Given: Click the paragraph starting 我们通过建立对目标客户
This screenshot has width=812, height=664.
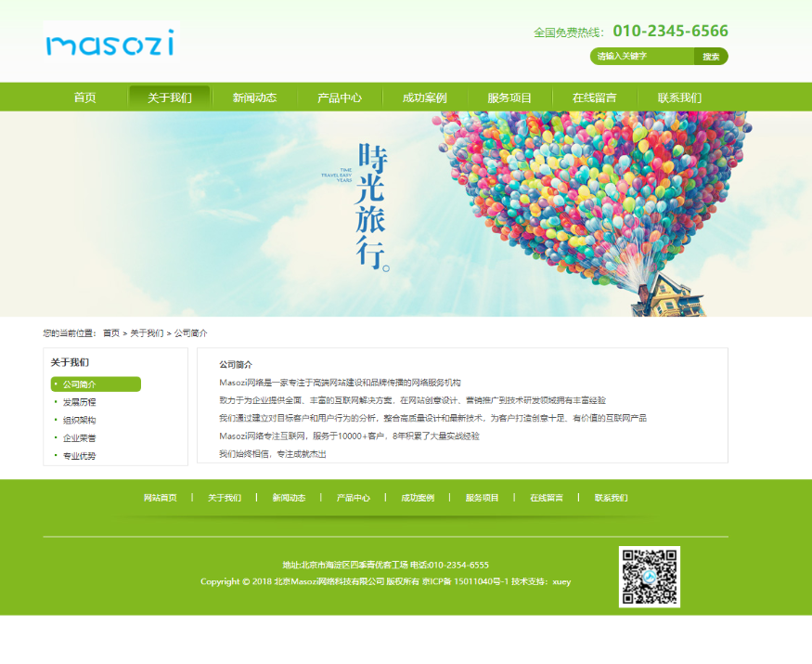Looking at the screenshot, I should click(x=433, y=418).
